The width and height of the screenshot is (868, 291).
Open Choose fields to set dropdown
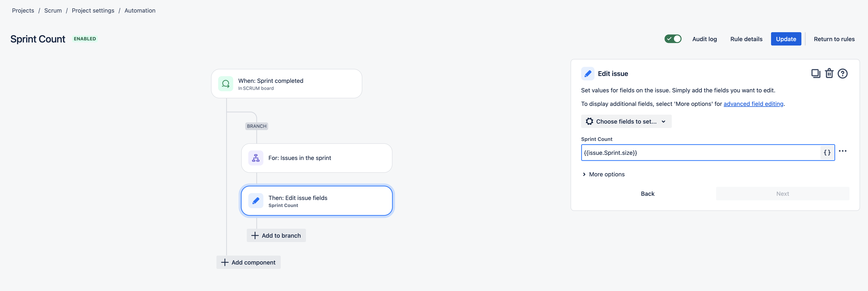(626, 122)
